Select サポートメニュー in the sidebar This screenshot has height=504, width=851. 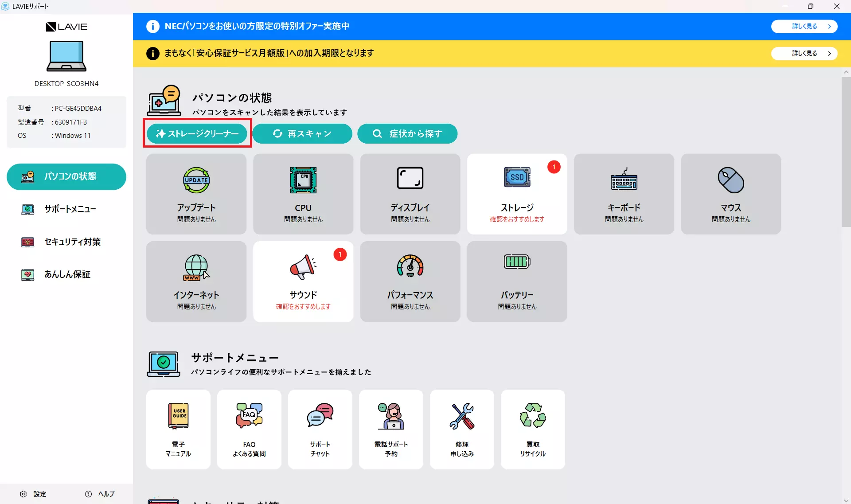[66, 209]
